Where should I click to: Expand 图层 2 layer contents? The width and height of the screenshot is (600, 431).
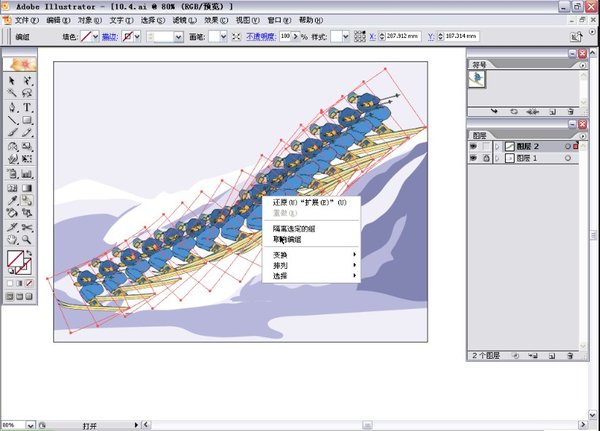497,146
